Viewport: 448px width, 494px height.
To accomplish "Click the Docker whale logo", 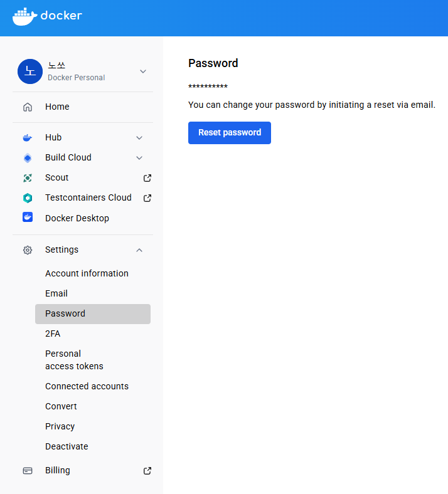I will coord(24,16).
